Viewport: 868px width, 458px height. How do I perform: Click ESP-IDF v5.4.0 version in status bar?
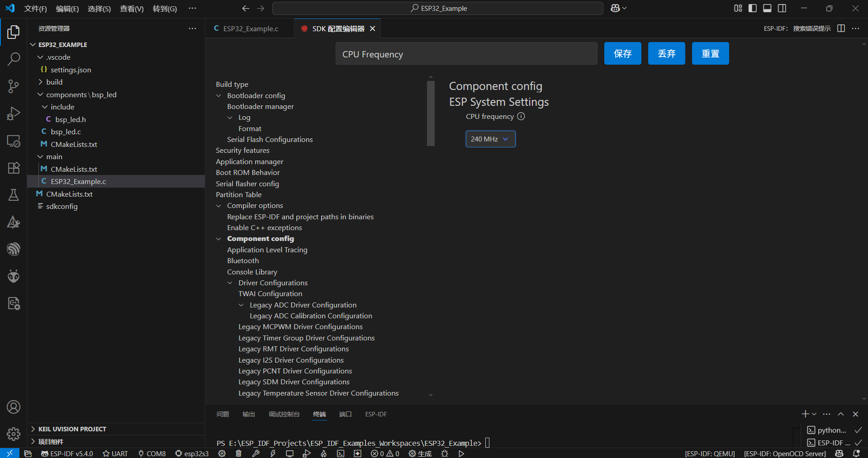tap(67, 453)
